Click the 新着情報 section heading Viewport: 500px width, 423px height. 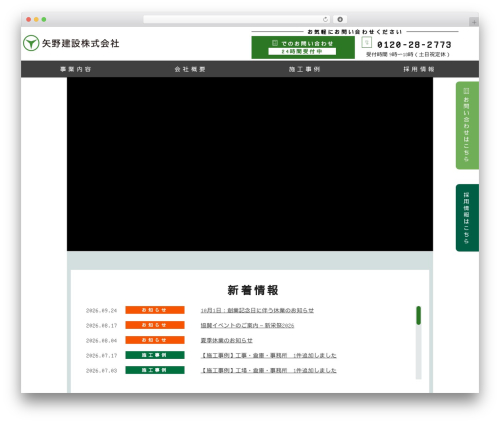coord(253,290)
